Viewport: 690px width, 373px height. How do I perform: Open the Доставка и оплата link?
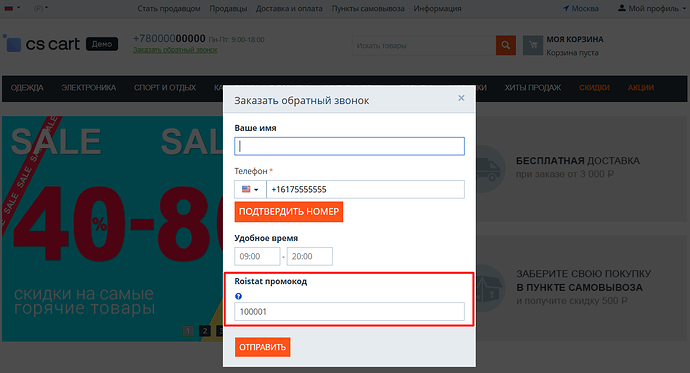point(289,8)
